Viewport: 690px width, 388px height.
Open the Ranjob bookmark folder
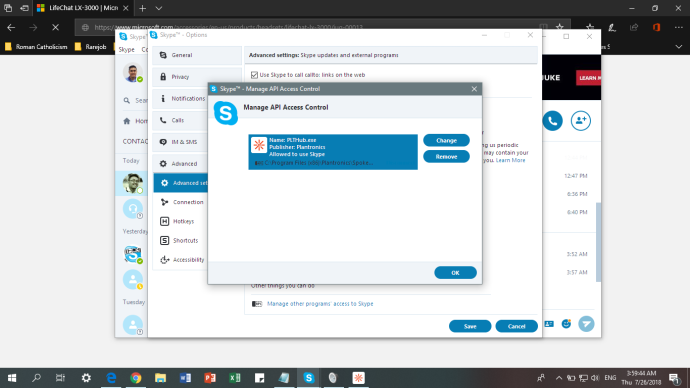[x=91, y=47]
